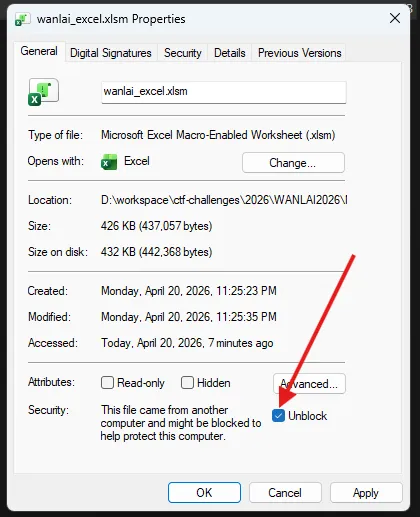Click the 'Excel' app name text
420x517 pixels.
pyautogui.click(x=137, y=161)
